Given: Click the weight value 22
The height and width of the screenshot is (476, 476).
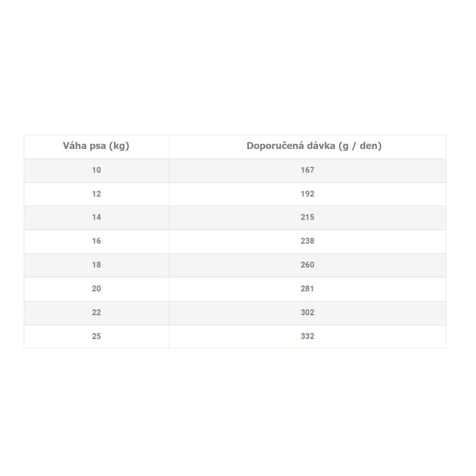Looking at the screenshot, I should pos(97,313).
